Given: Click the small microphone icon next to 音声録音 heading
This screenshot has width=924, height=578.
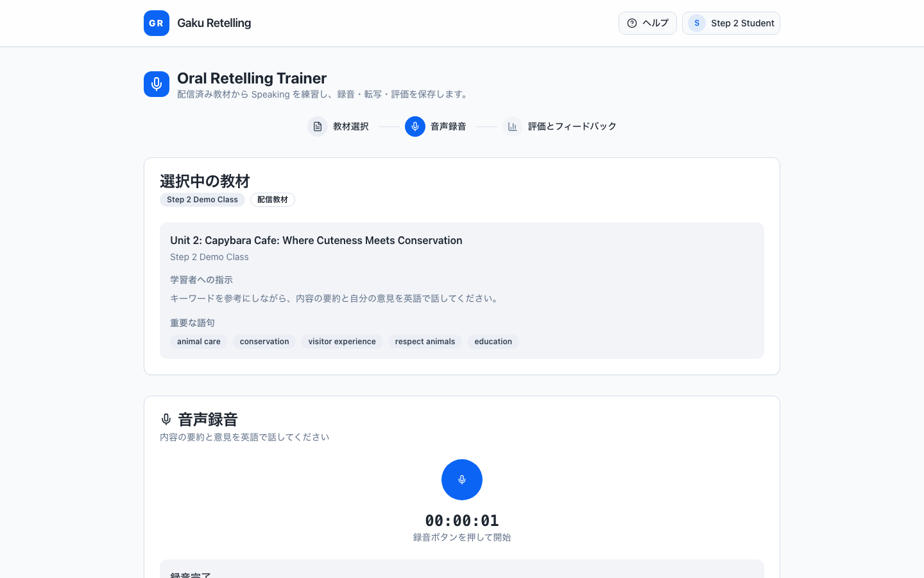Looking at the screenshot, I should [x=166, y=419].
